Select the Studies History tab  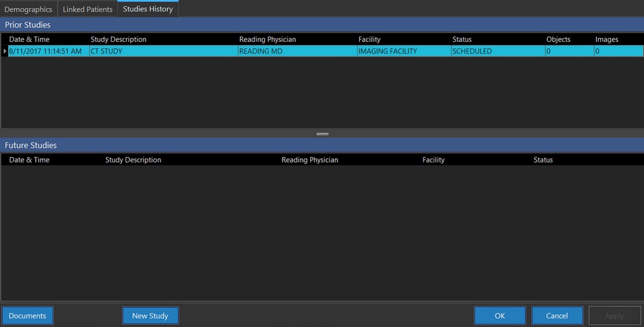click(x=147, y=9)
